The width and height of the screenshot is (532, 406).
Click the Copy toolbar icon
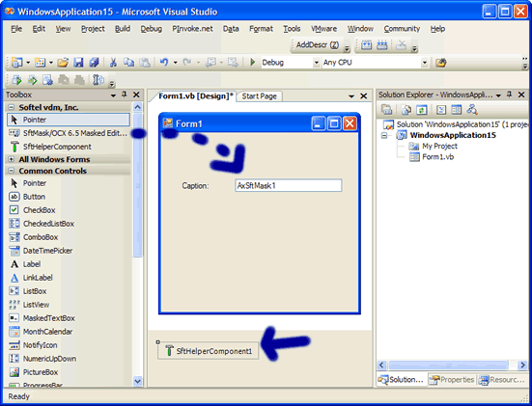click(x=128, y=63)
